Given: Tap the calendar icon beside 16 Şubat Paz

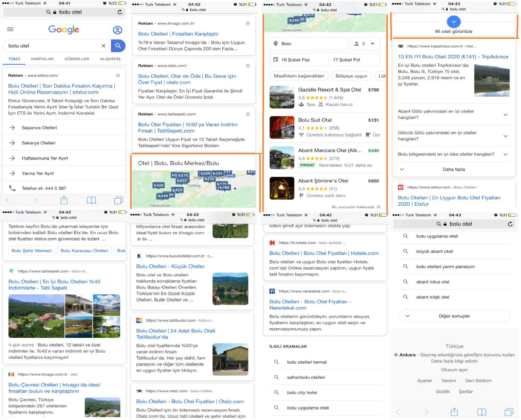Looking at the screenshot, I should [275, 59].
